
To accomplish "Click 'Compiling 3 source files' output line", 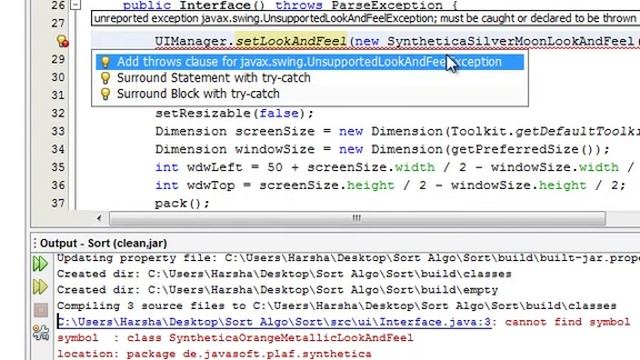I will pos(337,306).
